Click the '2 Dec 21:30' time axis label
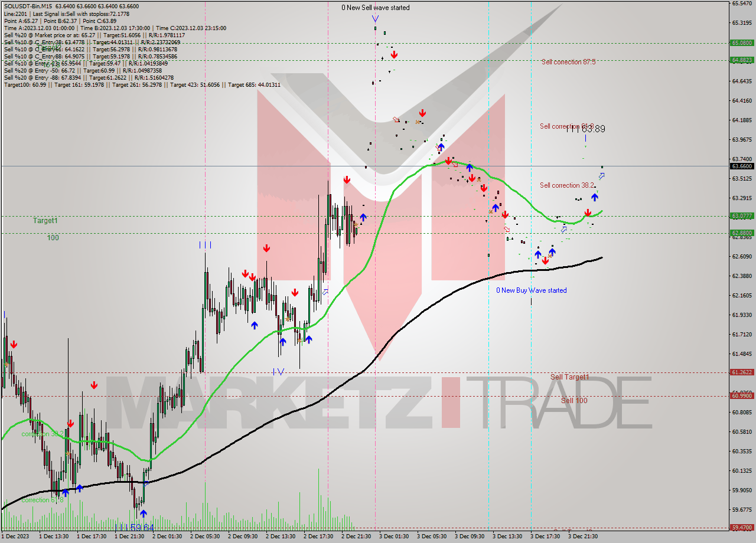This screenshot has height=543, width=756. tap(357, 537)
